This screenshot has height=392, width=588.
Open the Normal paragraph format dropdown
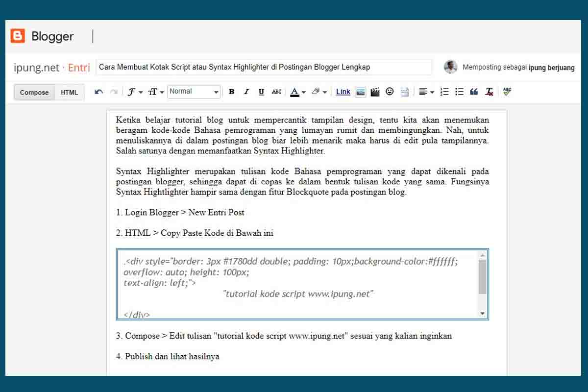[194, 92]
